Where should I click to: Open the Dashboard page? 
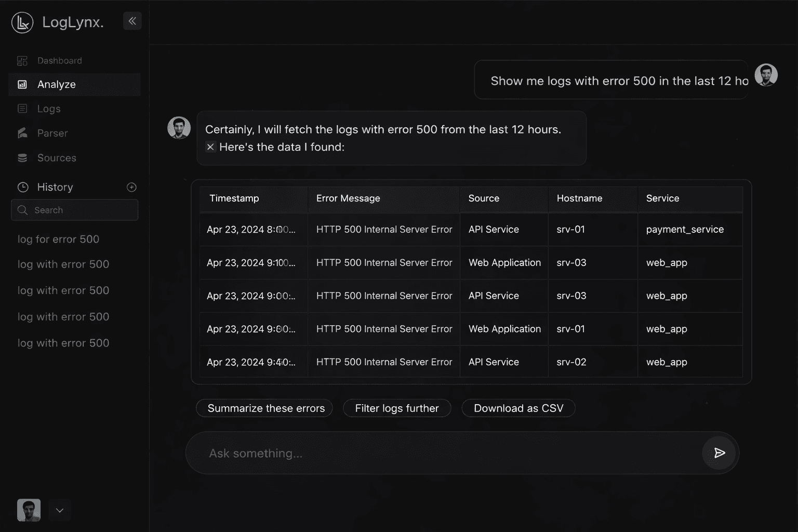point(59,61)
